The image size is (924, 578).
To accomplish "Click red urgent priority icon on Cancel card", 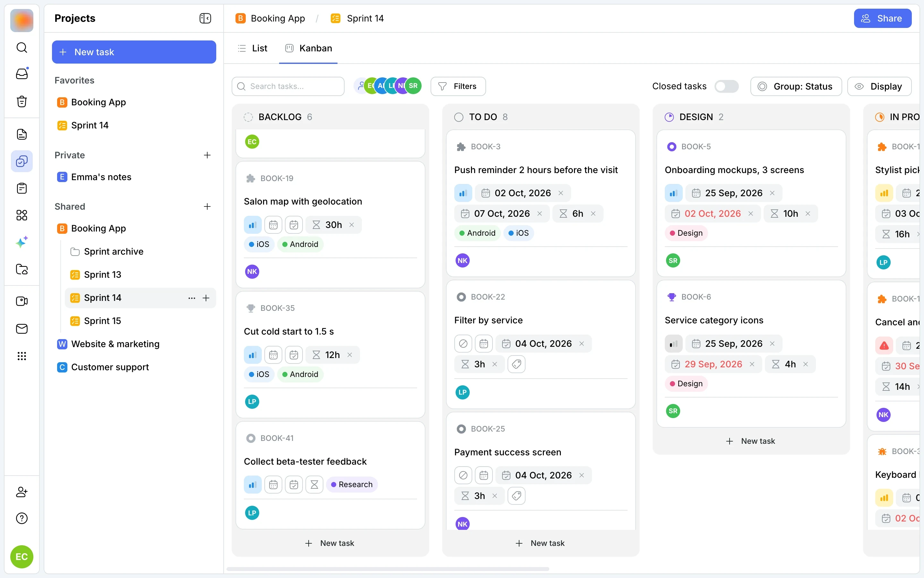I will point(884,346).
